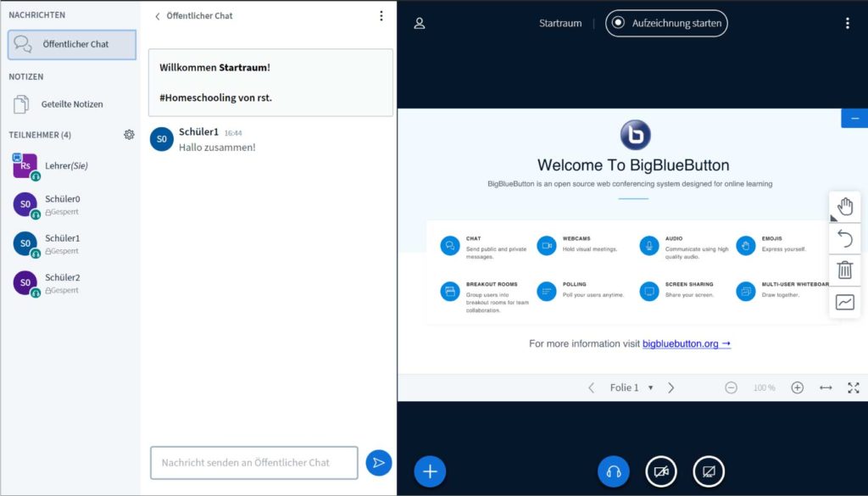
Task: Click the Chat feature icon on slide
Action: [450, 245]
